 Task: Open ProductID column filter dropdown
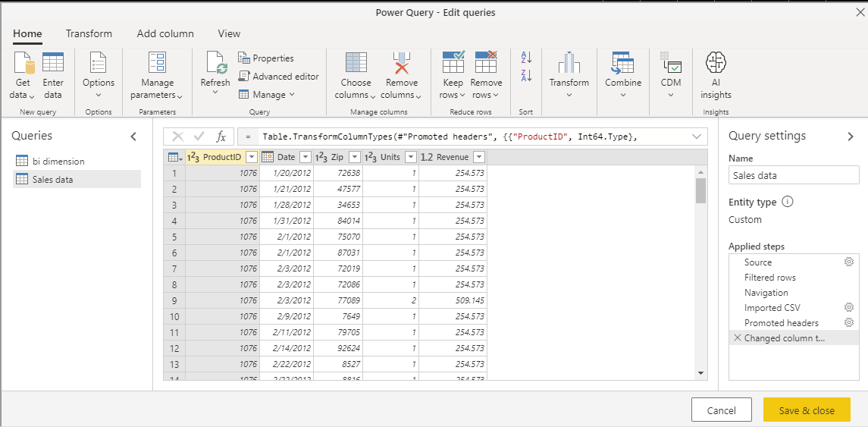pos(252,157)
